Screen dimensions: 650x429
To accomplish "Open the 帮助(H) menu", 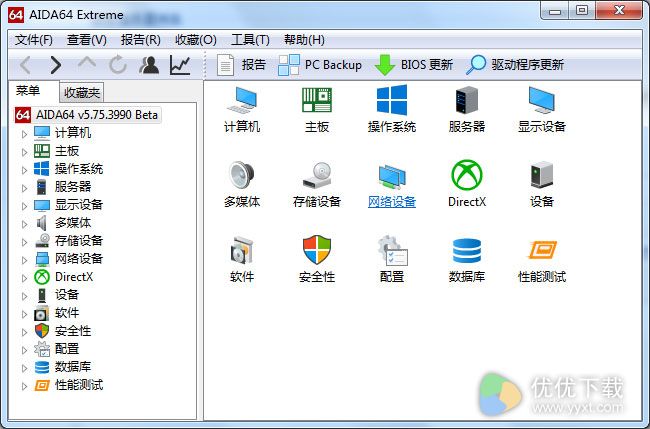I will tap(304, 40).
